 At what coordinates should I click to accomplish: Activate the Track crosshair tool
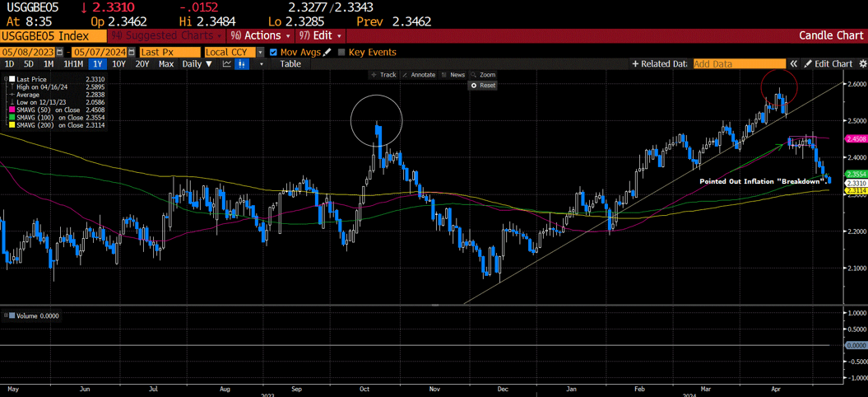coord(383,75)
